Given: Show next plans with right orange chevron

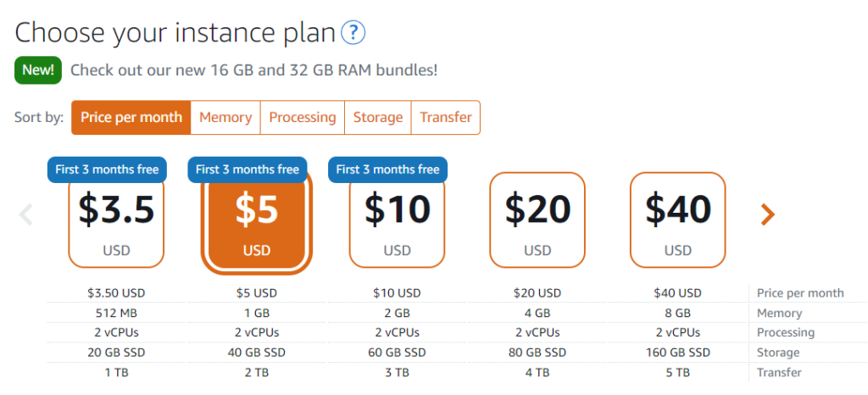Looking at the screenshot, I should 768,214.
